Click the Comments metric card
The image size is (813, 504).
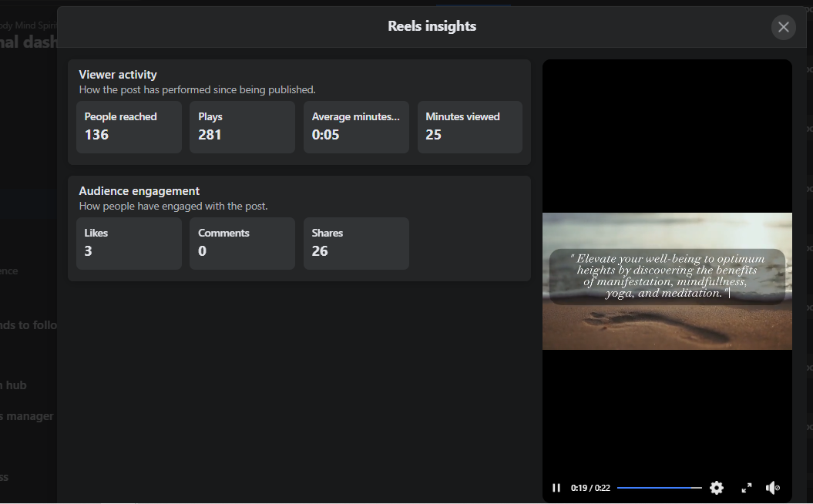pyautogui.click(x=242, y=244)
